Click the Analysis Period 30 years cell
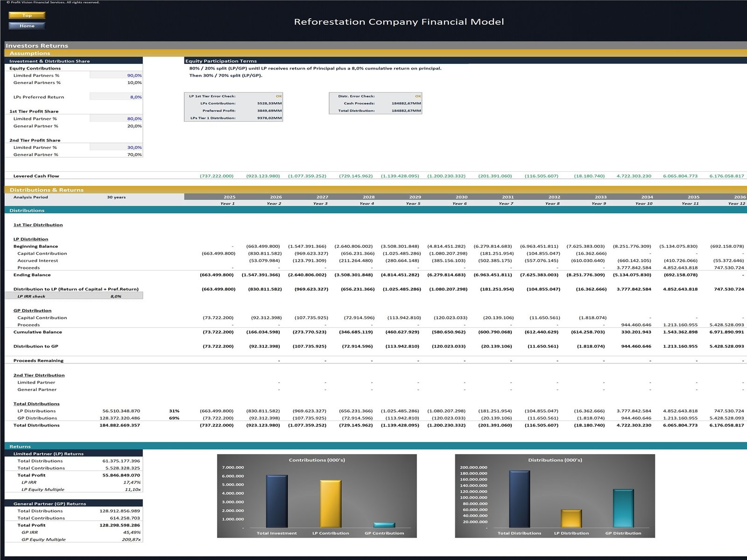This screenshot has width=747, height=560. [116, 197]
